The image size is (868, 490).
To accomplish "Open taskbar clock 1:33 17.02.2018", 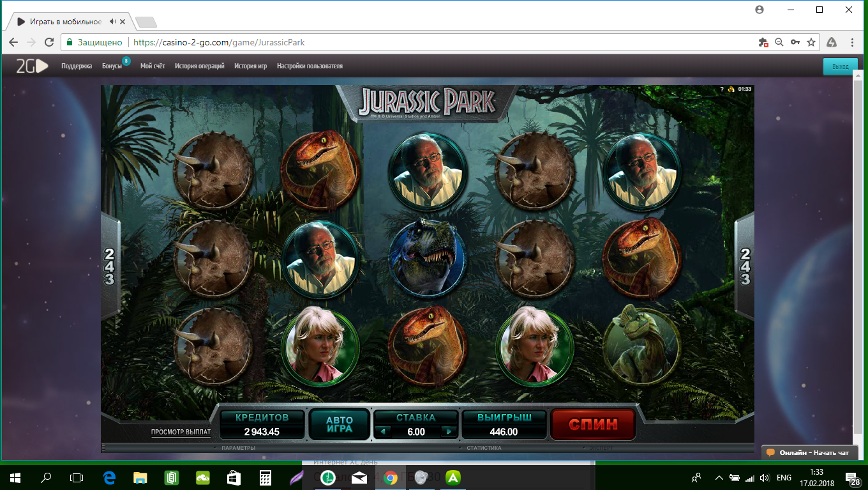I will click(816, 477).
